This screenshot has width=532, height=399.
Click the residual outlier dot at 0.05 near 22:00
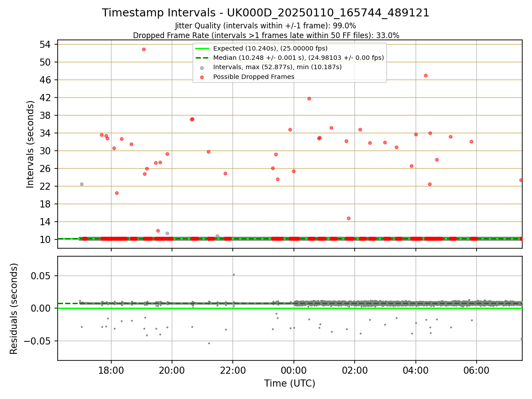234,274
